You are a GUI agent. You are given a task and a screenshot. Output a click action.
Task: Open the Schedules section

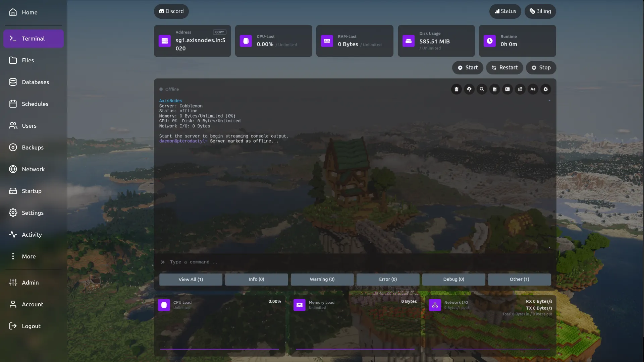click(x=34, y=104)
